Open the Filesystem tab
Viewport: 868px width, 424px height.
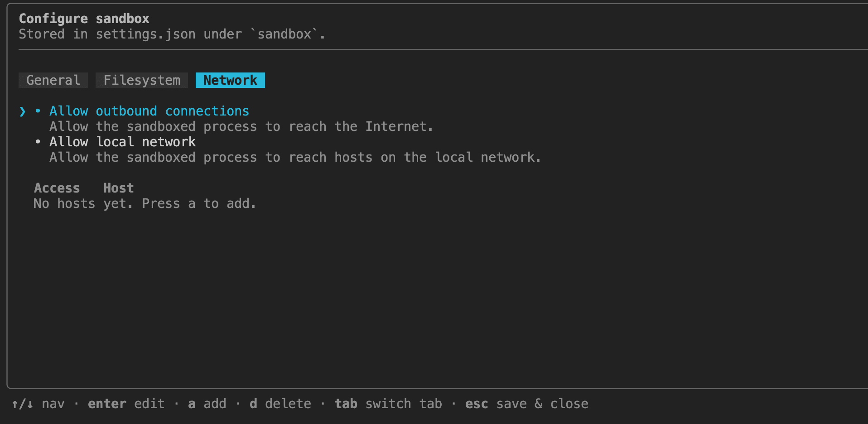coord(142,80)
